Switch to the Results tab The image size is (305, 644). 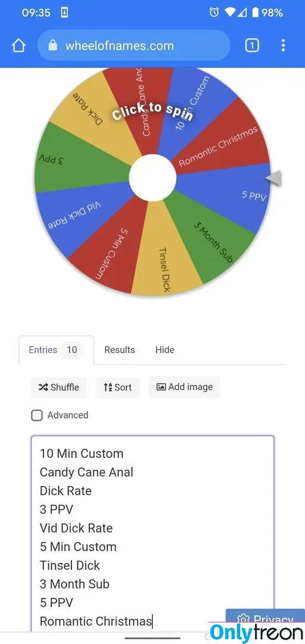[120, 350]
